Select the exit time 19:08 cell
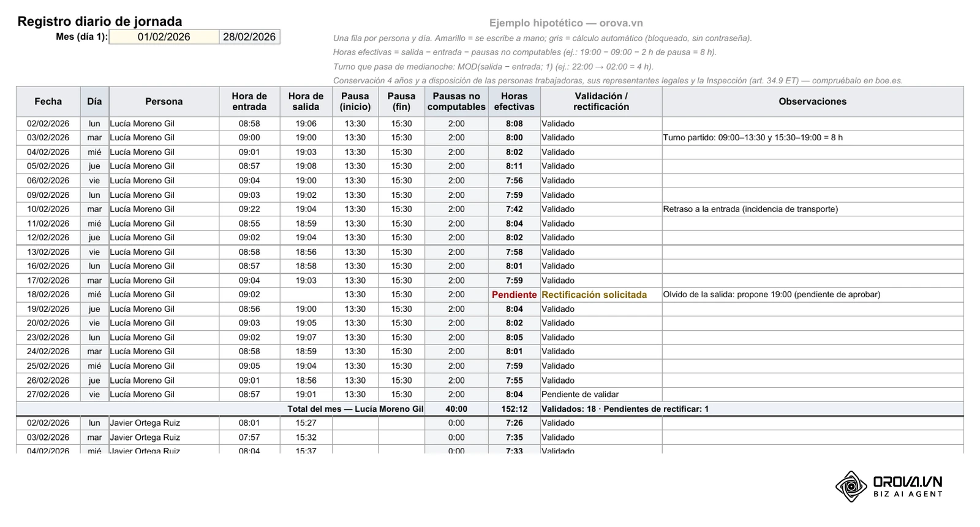 coord(306,166)
